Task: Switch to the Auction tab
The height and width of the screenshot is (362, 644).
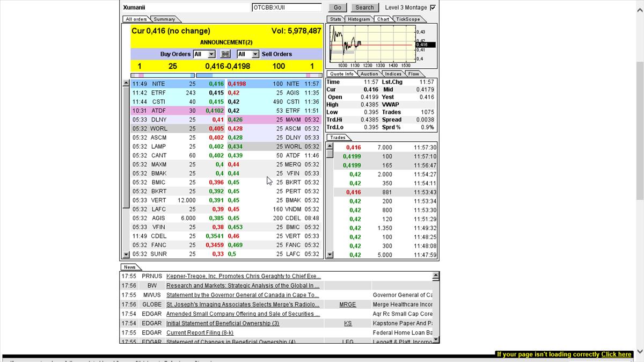Action: [x=369, y=74]
